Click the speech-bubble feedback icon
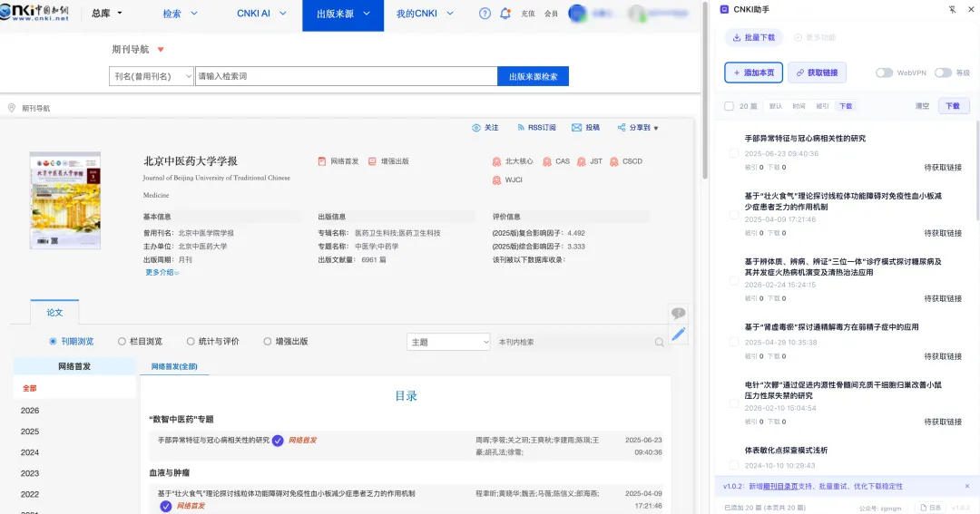Image resolution: width=980 pixels, height=514 pixels. [x=678, y=313]
